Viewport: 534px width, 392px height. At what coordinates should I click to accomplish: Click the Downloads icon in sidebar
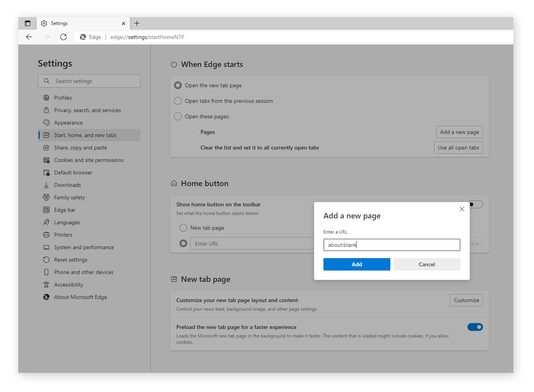click(x=46, y=185)
